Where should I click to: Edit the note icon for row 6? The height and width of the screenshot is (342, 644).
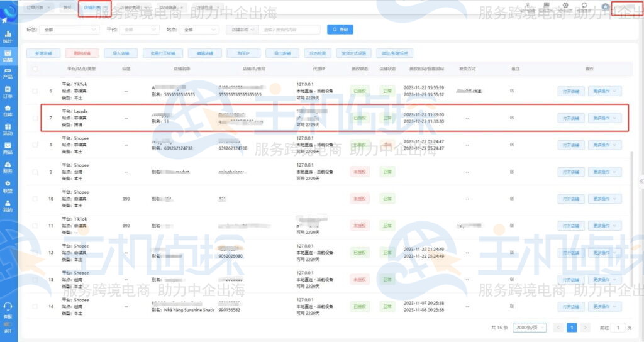coord(512,91)
